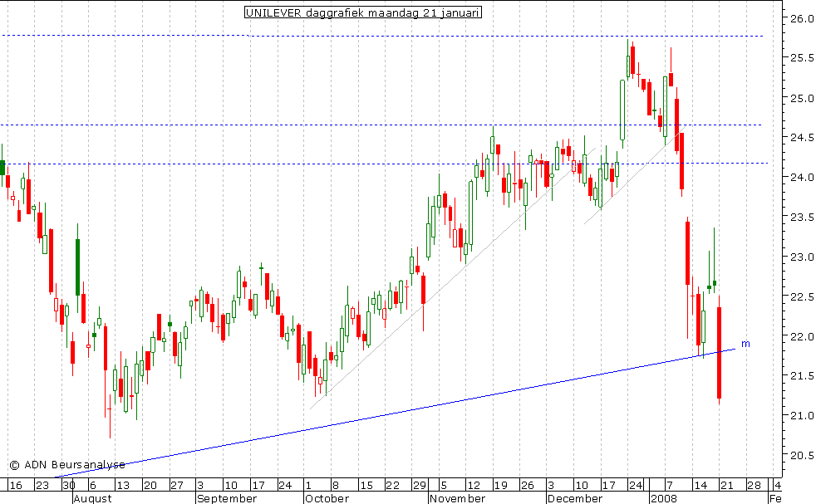Click the 'September' month label
The width and height of the screenshot is (816, 504).
227,498
